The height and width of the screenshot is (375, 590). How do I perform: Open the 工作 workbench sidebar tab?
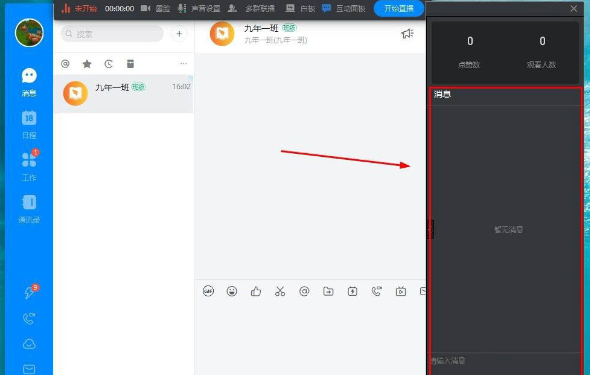[x=29, y=165]
